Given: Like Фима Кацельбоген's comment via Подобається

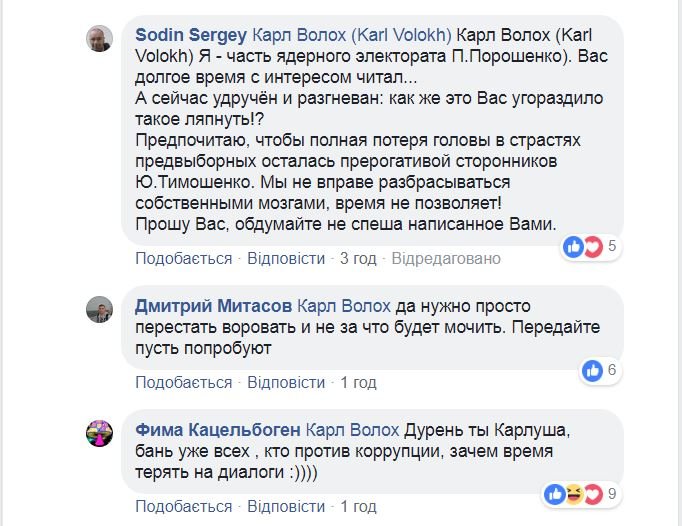Looking at the screenshot, I should coord(183,507).
